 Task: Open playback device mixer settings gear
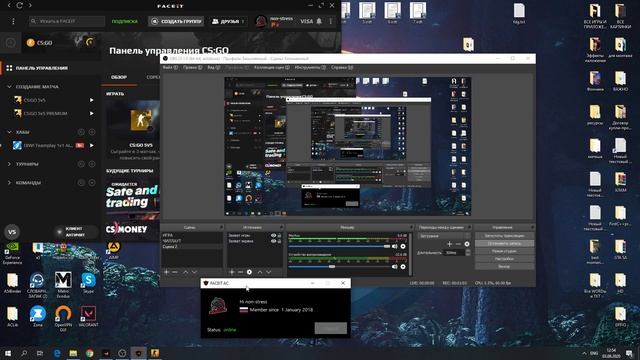tap(403, 267)
